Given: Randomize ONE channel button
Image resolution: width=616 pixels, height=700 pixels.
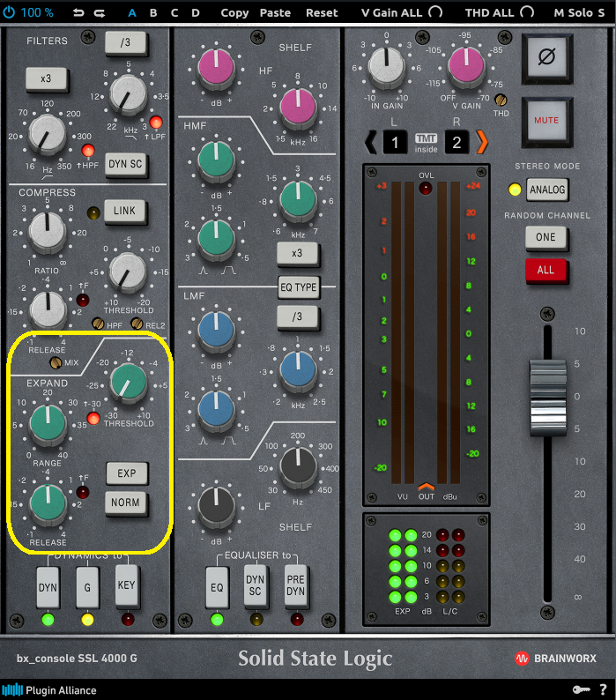Looking at the screenshot, I should pos(545,237).
